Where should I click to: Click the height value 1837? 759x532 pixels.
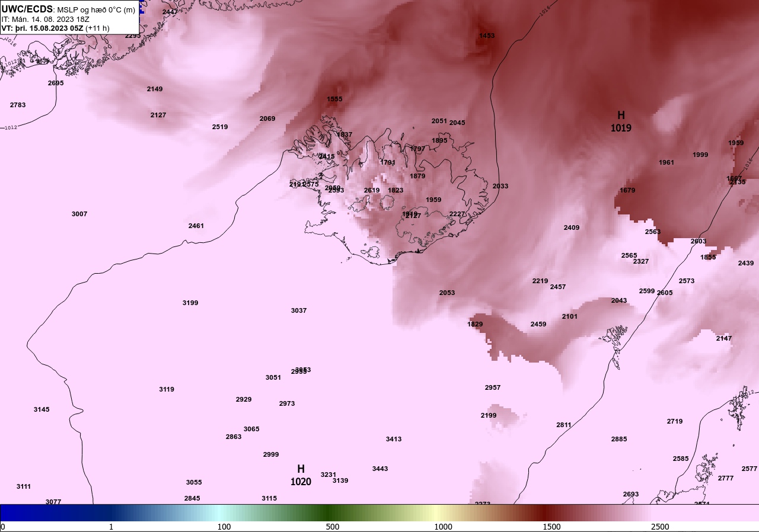click(345, 134)
